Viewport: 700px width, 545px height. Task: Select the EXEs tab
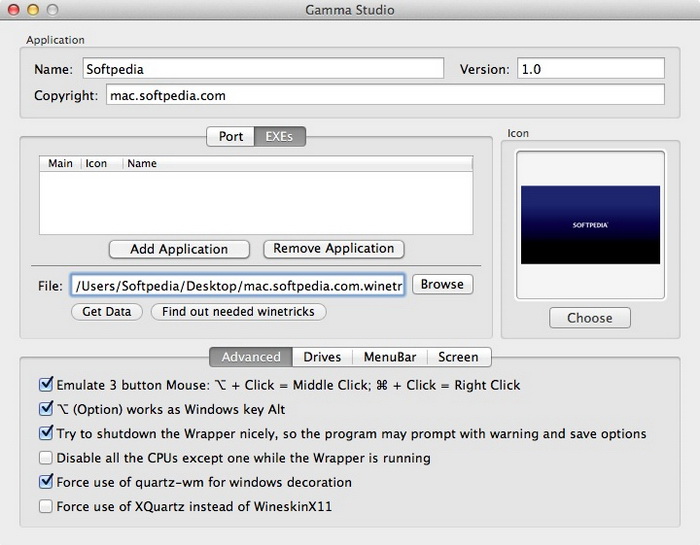click(280, 136)
